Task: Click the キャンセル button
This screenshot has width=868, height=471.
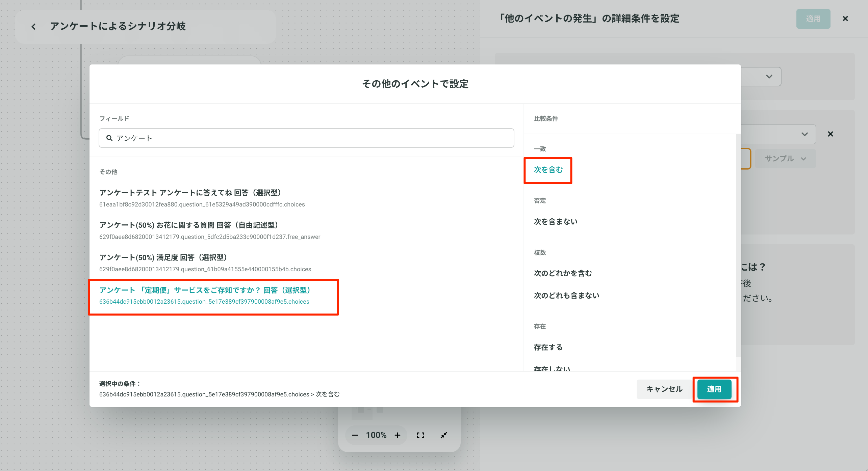Action: [664, 389]
